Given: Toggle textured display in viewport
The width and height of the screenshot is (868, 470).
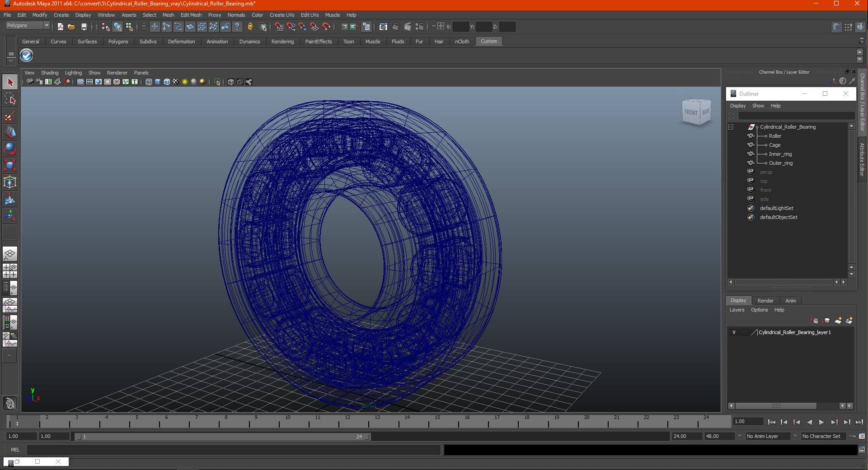Looking at the screenshot, I should [x=176, y=82].
